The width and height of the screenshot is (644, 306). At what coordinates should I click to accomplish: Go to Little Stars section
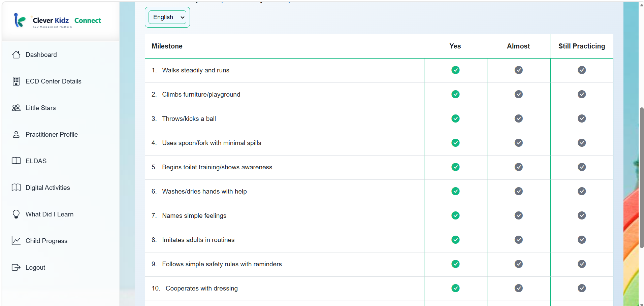tap(41, 108)
